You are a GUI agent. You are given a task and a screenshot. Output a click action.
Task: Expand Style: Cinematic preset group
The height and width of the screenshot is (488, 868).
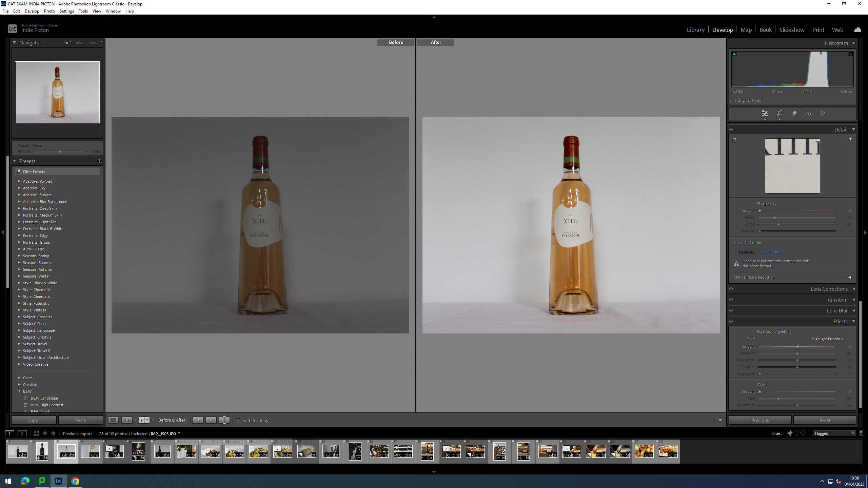[19, 290]
